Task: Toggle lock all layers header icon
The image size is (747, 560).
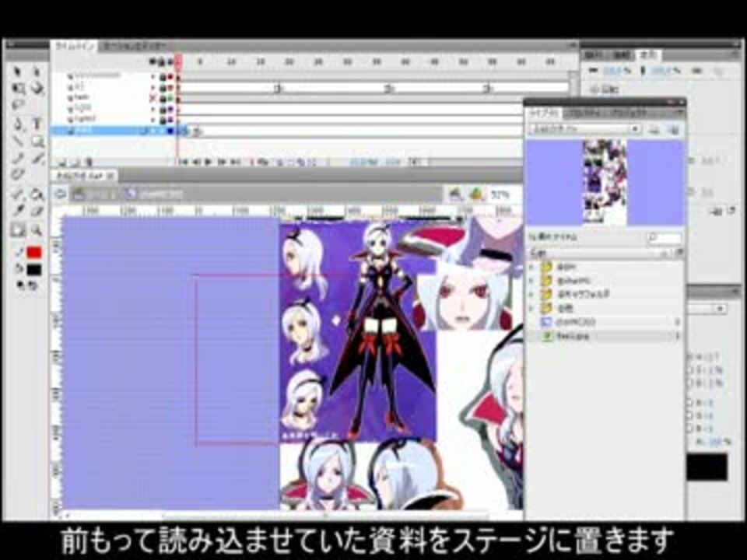Action: point(162,62)
